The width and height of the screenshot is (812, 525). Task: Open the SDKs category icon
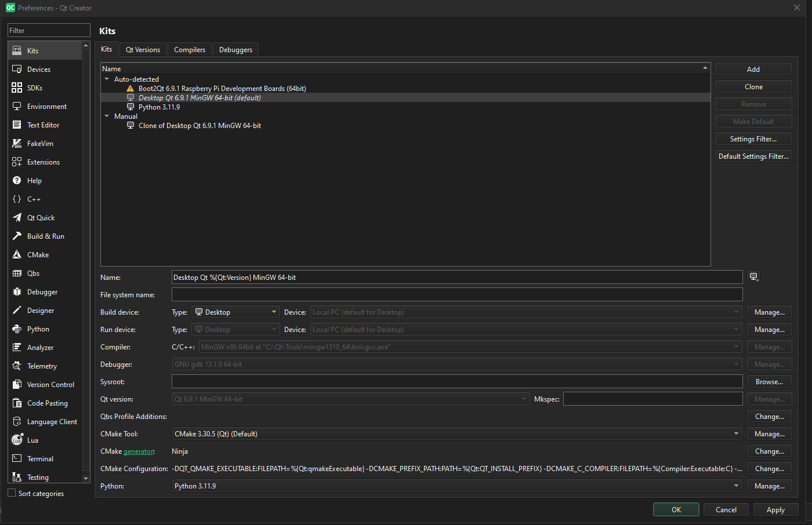tap(17, 88)
